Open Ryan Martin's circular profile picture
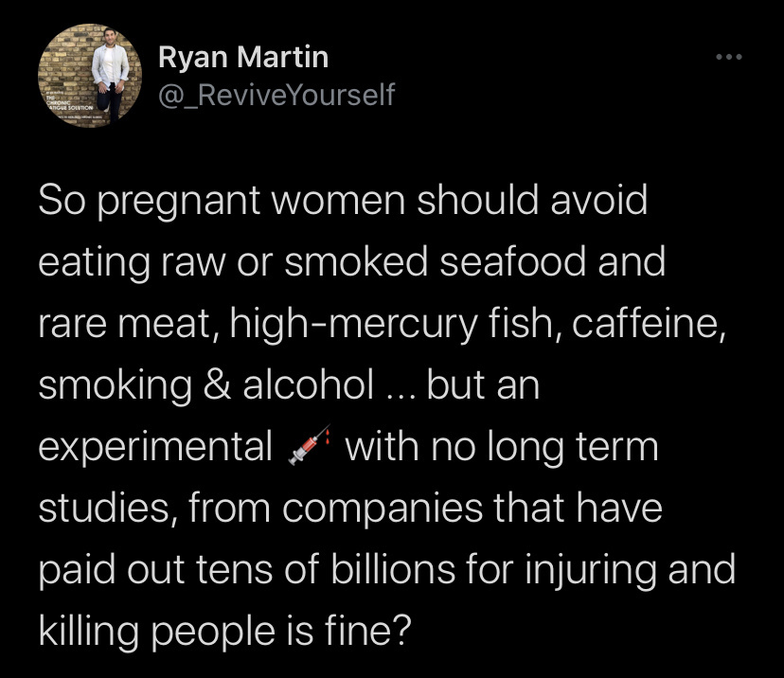This screenshot has width=784, height=678. coord(90,76)
